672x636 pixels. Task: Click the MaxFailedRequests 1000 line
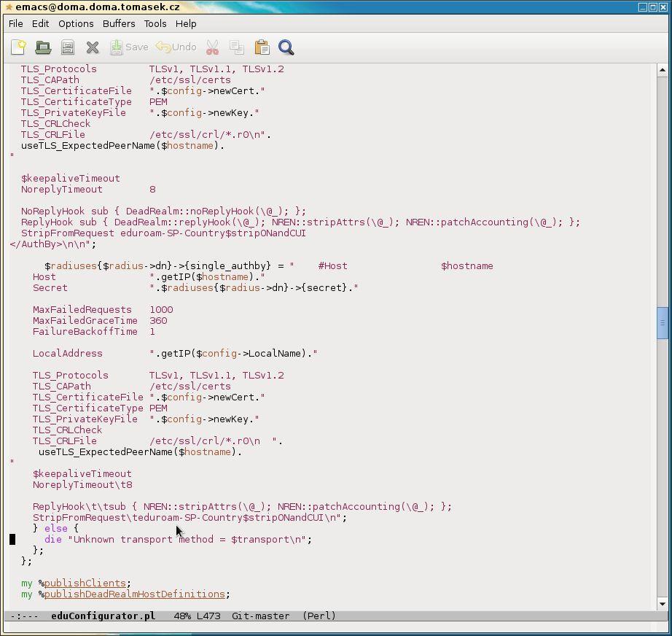point(103,310)
